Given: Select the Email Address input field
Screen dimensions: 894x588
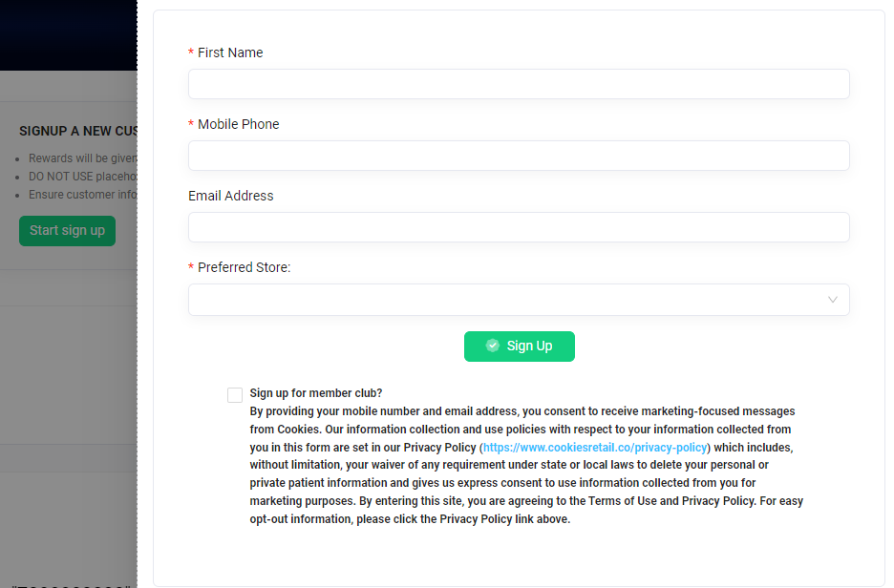Looking at the screenshot, I should coord(519,227).
